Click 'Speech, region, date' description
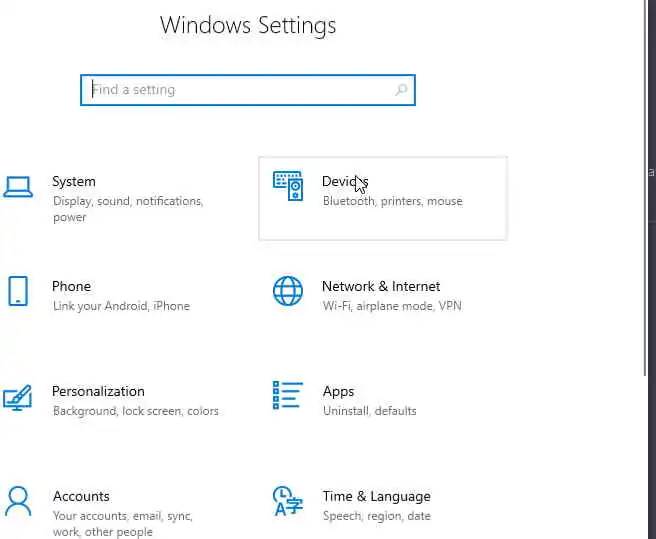Image resolution: width=656 pixels, height=539 pixels. click(377, 516)
